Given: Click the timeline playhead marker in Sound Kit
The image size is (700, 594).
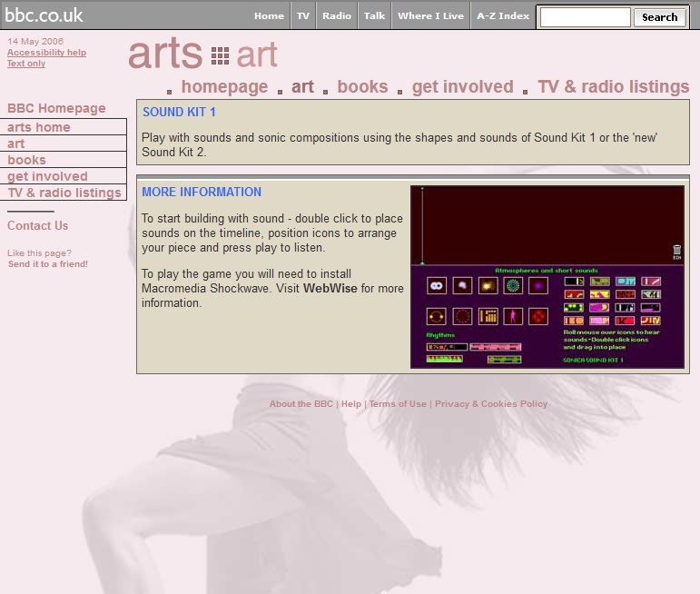Looking at the screenshot, I should point(422,226).
